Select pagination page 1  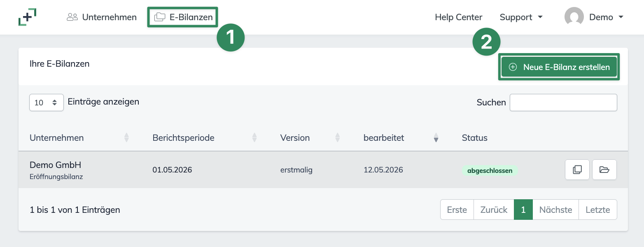point(523,210)
